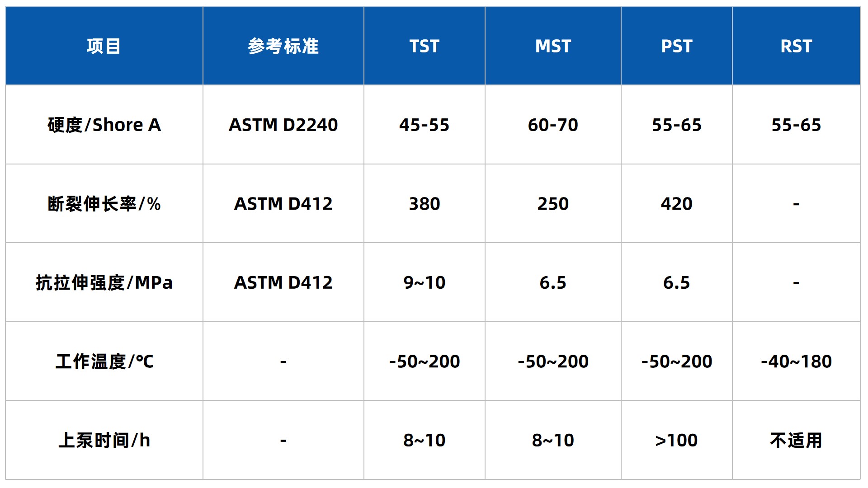Click the >100 pump time cell

676,440
